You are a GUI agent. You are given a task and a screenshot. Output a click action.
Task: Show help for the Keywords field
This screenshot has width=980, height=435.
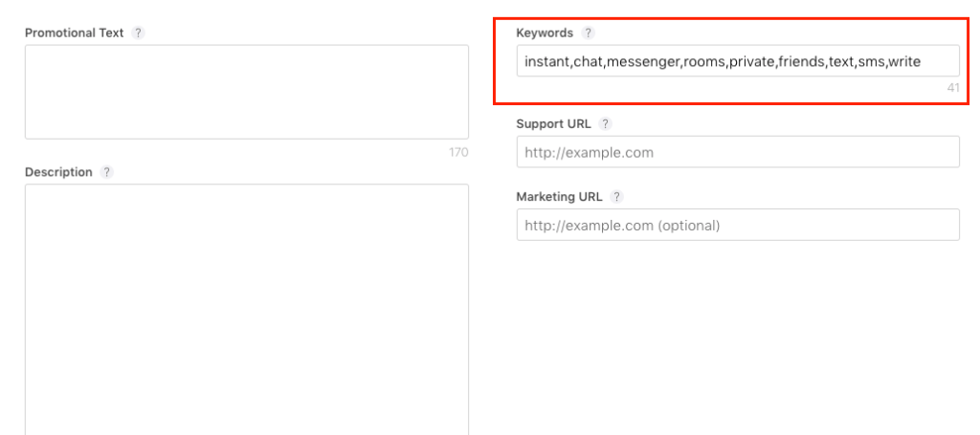(x=588, y=33)
